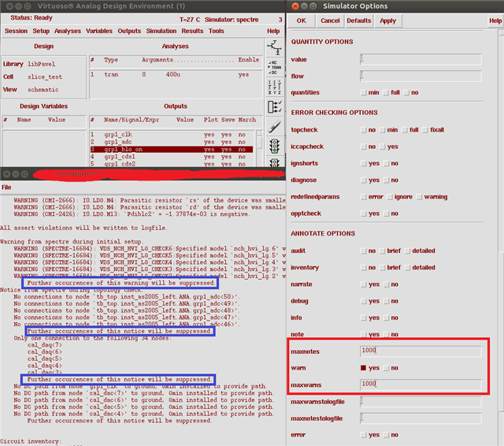Screen dimensions: 504x446
Task: Open the Setup Outputs icon
Action: 274,106
